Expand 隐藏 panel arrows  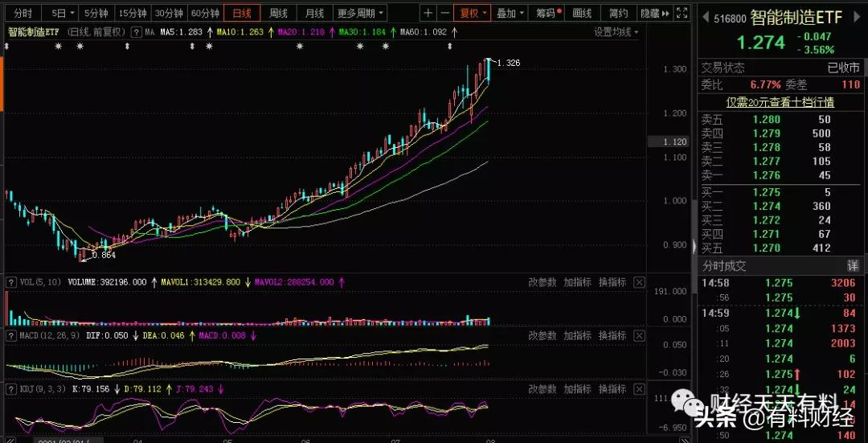(x=656, y=13)
